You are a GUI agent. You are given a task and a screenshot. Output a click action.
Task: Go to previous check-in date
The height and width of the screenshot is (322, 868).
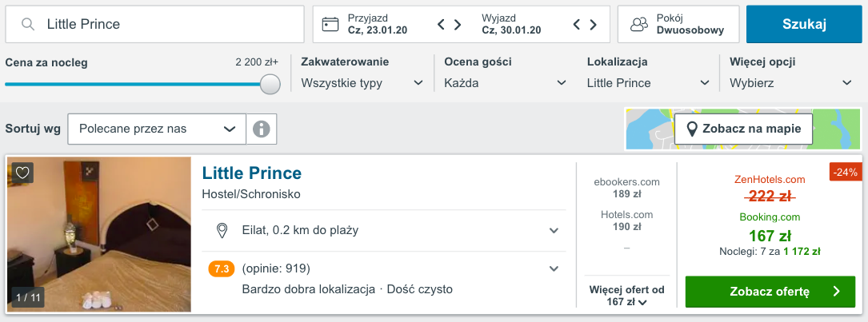pos(442,24)
